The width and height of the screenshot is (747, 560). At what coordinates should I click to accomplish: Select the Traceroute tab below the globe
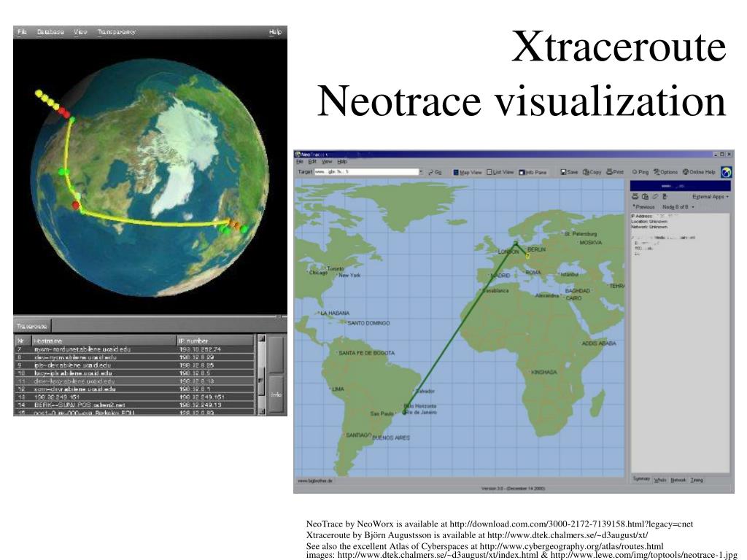point(32,326)
